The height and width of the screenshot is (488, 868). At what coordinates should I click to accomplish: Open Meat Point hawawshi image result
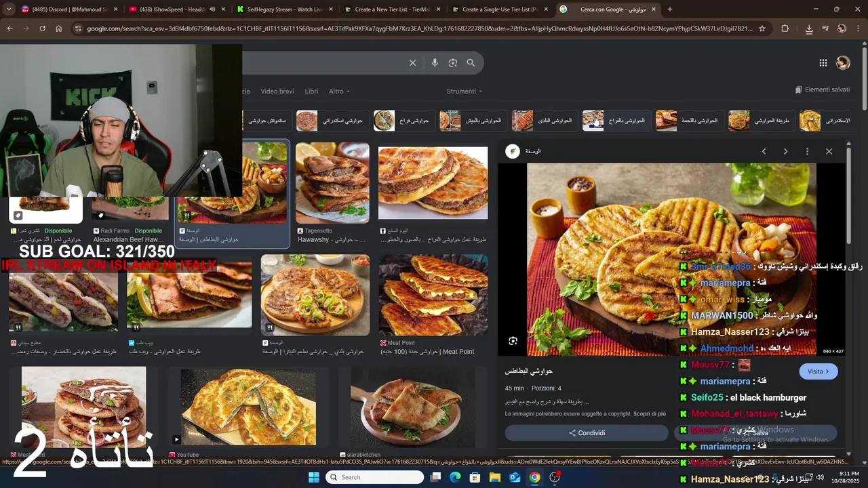433,296
